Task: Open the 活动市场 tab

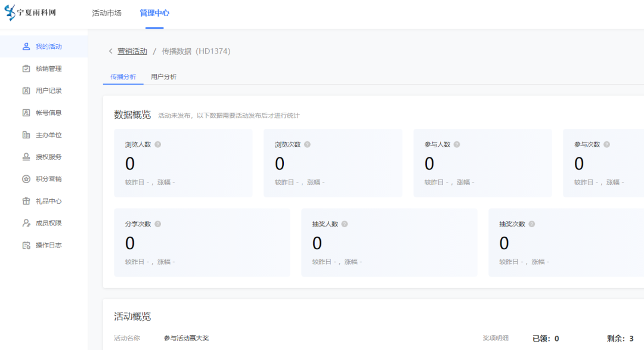Action: pyautogui.click(x=107, y=13)
